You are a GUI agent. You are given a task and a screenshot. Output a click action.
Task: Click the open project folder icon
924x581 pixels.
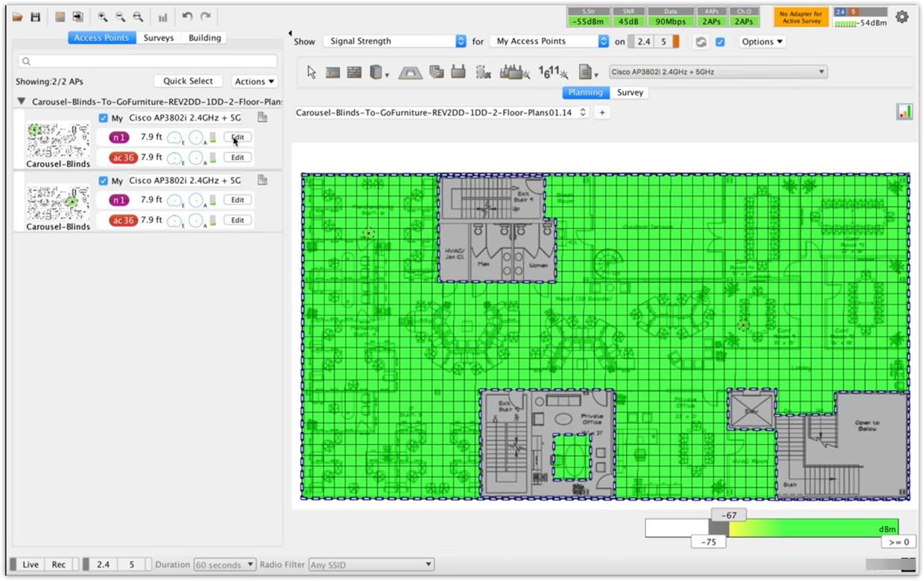click(x=17, y=16)
